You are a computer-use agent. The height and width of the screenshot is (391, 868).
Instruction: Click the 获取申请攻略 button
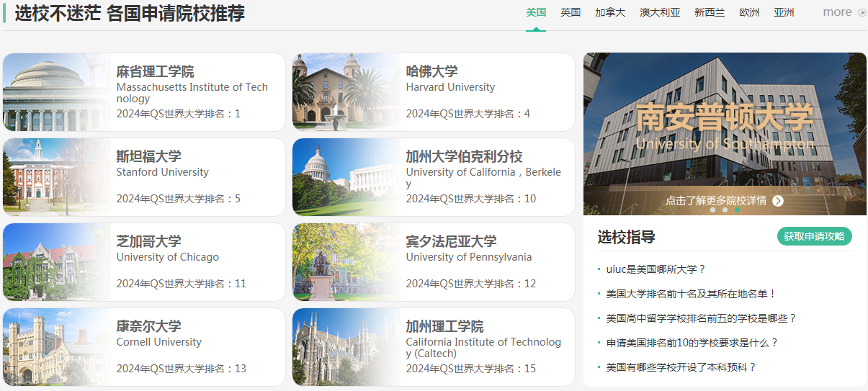815,236
